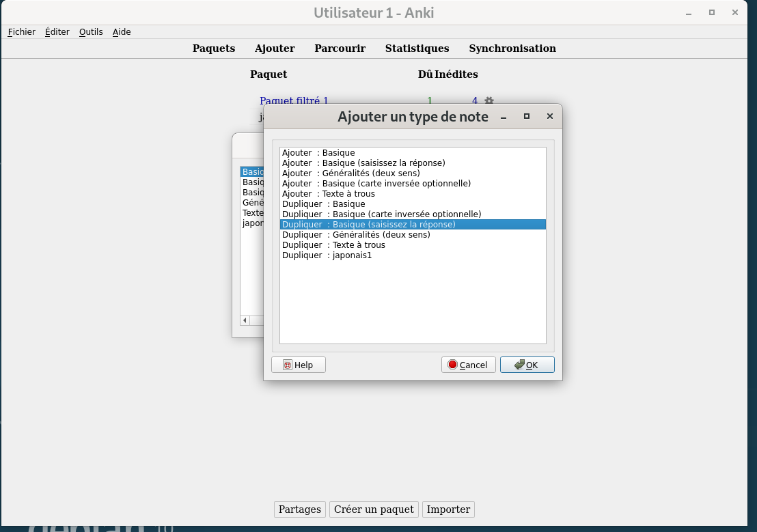Click the gear icon beside Paquet filtré 1
Viewport: 757px width, 532px height.
tap(489, 100)
